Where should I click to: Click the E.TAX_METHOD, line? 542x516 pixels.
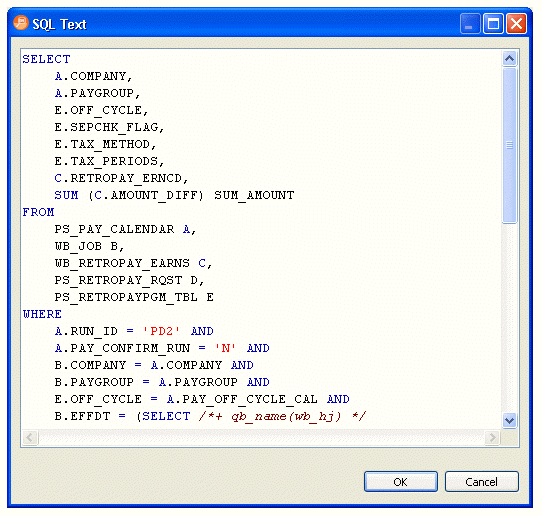click(x=105, y=144)
